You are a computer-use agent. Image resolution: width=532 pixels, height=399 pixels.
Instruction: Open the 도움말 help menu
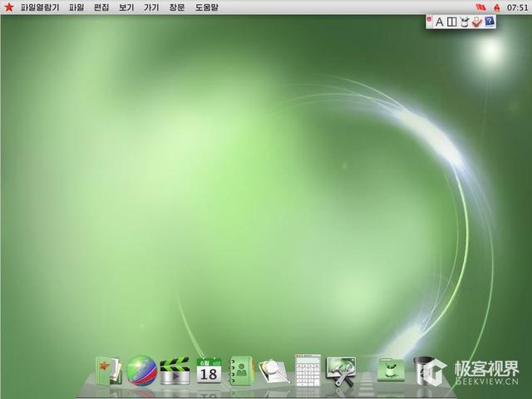tap(207, 7)
